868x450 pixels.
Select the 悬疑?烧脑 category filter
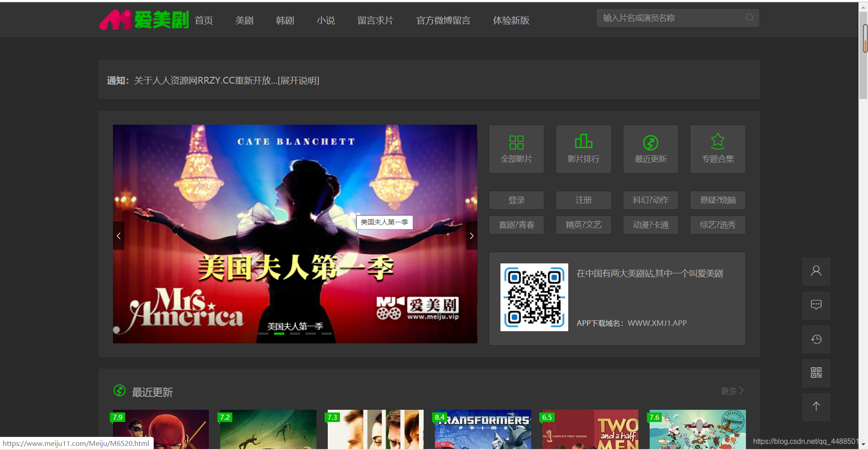[x=717, y=200]
